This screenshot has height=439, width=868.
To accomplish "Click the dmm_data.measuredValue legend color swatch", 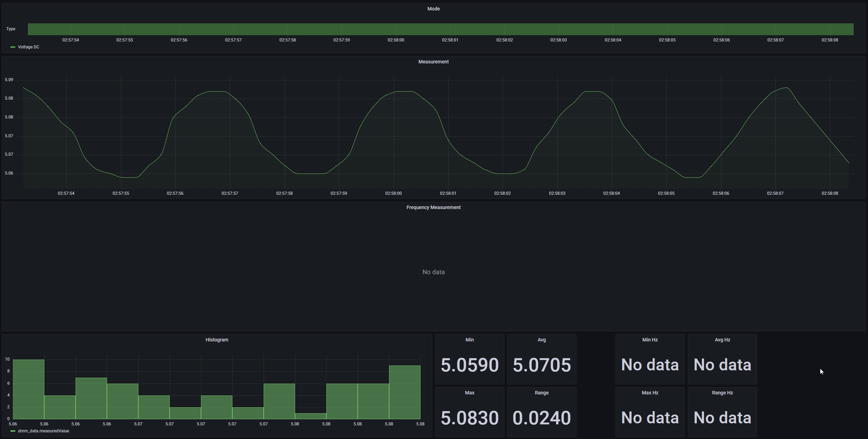I will click(13, 431).
